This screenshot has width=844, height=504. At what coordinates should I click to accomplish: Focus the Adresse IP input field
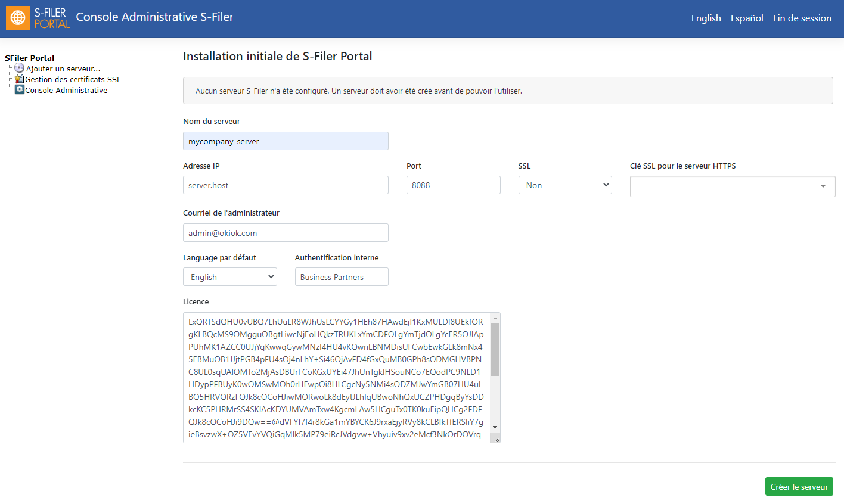pyautogui.click(x=286, y=185)
